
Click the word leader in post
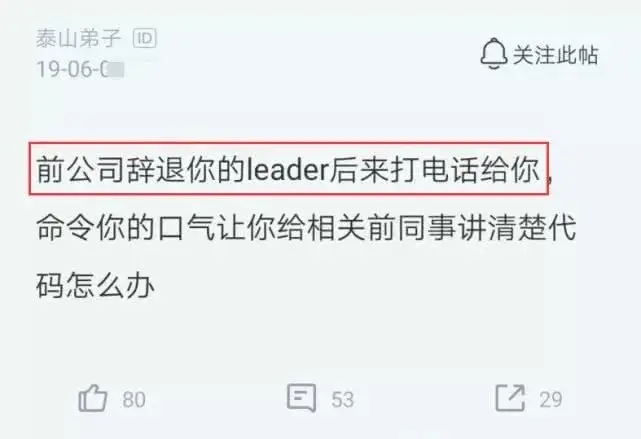287,170
